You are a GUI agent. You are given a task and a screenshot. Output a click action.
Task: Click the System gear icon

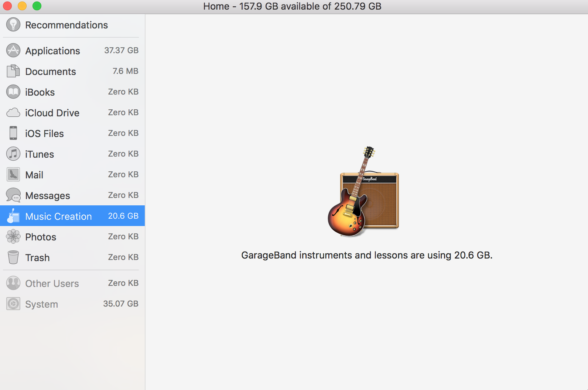coord(13,304)
